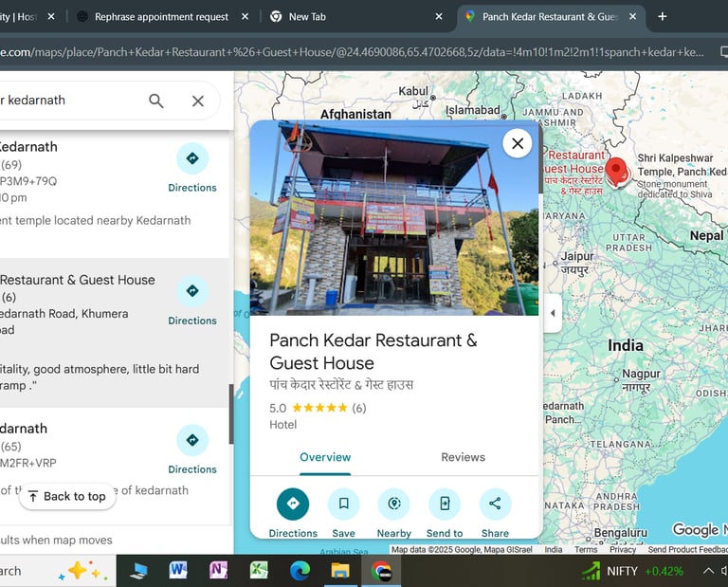
Task: Open Excel from the taskbar
Action: 259,570
